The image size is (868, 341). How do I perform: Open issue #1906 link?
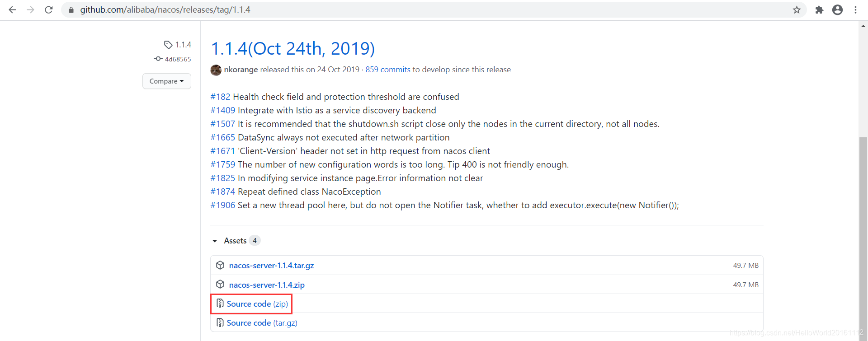[223, 205]
